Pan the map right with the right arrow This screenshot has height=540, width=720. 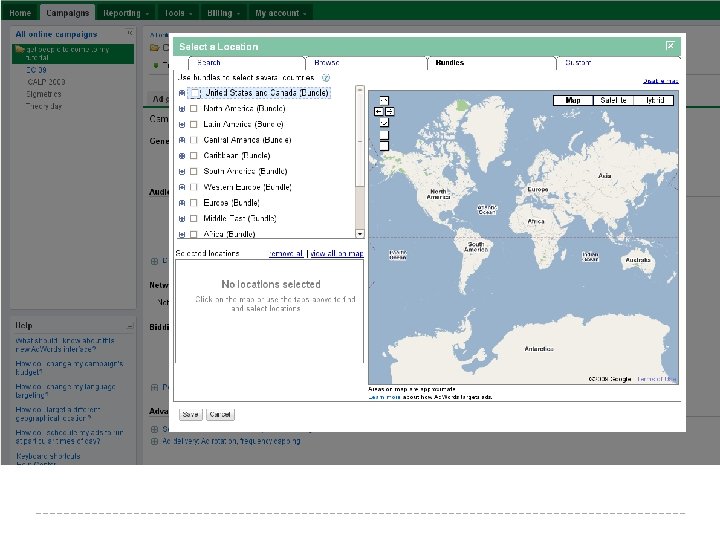click(x=389, y=112)
